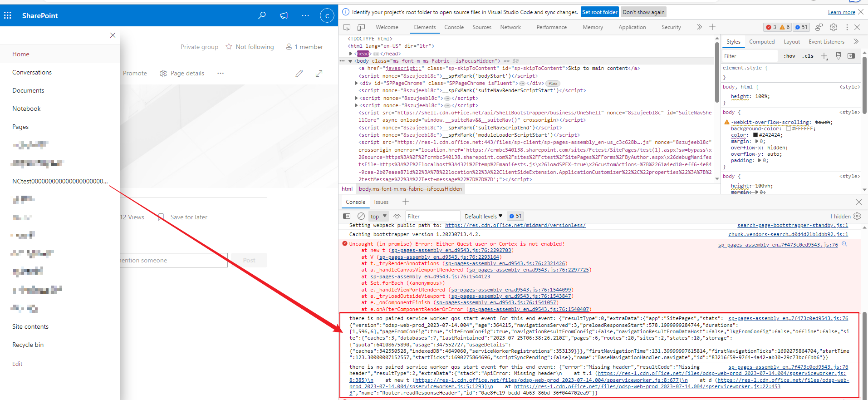Close the console drawer
The image size is (868, 400).
pos(858,202)
